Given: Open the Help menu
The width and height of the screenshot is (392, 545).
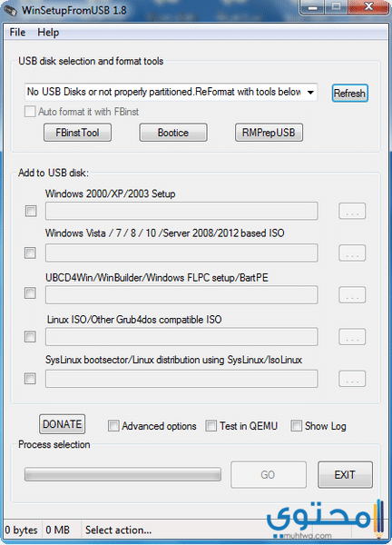Looking at the screenshot, I should [x=48, y=33].
